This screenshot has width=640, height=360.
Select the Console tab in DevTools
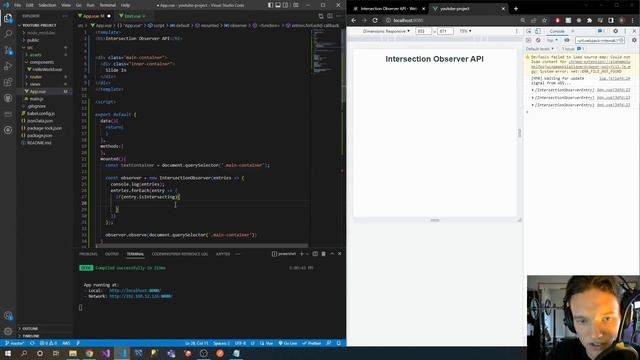point(557,31)
